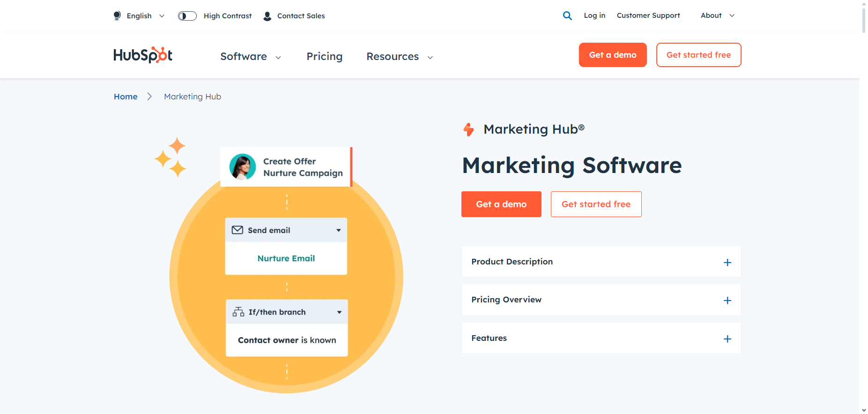Image resolution: width=868 pixels, height=414 pixels.
Task: Click the Marketing Software heading
Action: pos(572,166)
